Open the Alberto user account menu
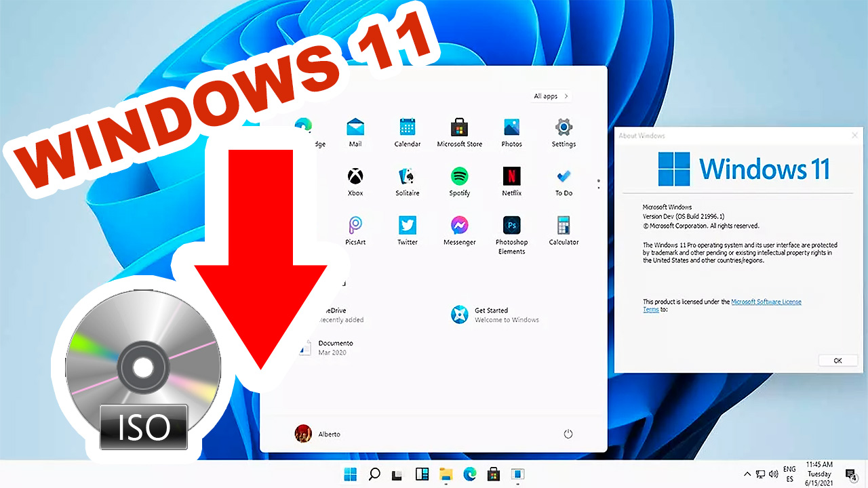868x488 pixels. (317, 434)
